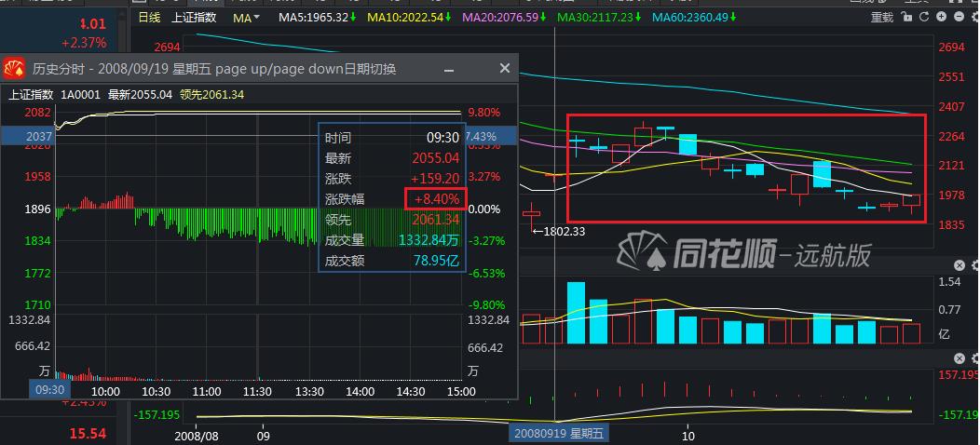Click 成交量 1332.84万 value in tooltip
Screen dimensions: 980x445
tap(429, 240)
